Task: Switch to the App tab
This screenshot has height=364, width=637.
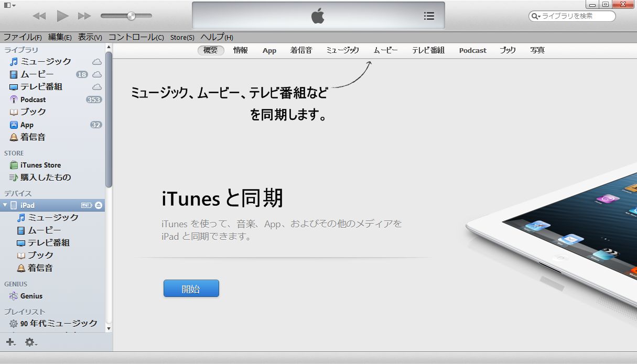Action: 269,50
